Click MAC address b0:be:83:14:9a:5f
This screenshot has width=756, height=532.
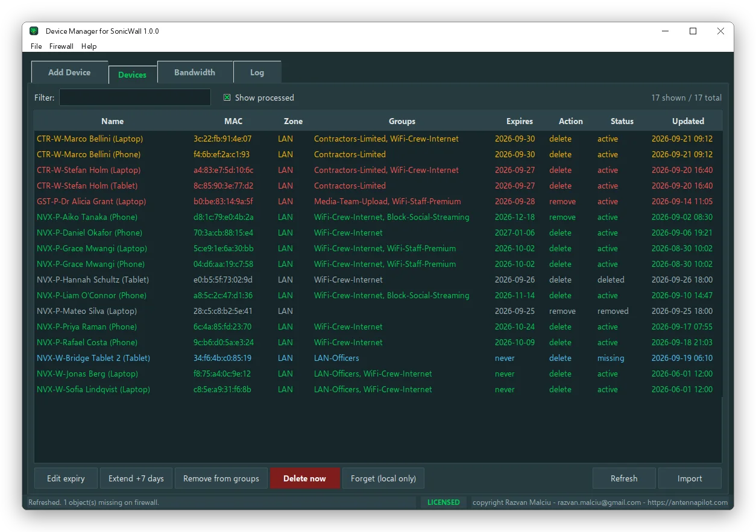[223, 201]
